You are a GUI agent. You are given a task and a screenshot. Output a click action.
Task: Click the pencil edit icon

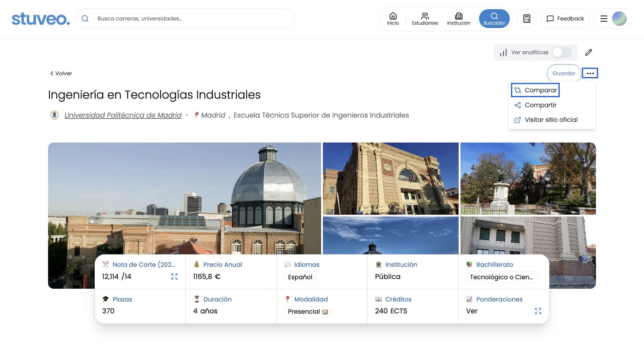(x=589, y=53)
